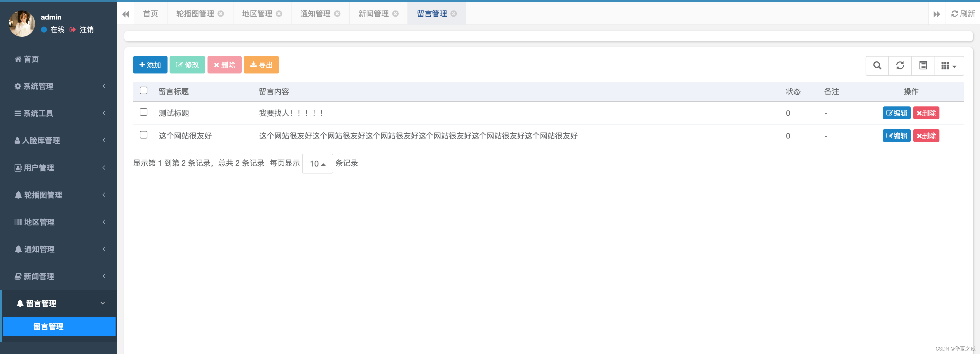This screenshot has width=980, height=354.
Task: Expand 用户管理 sidebar menu
Action: click(58, 168)
